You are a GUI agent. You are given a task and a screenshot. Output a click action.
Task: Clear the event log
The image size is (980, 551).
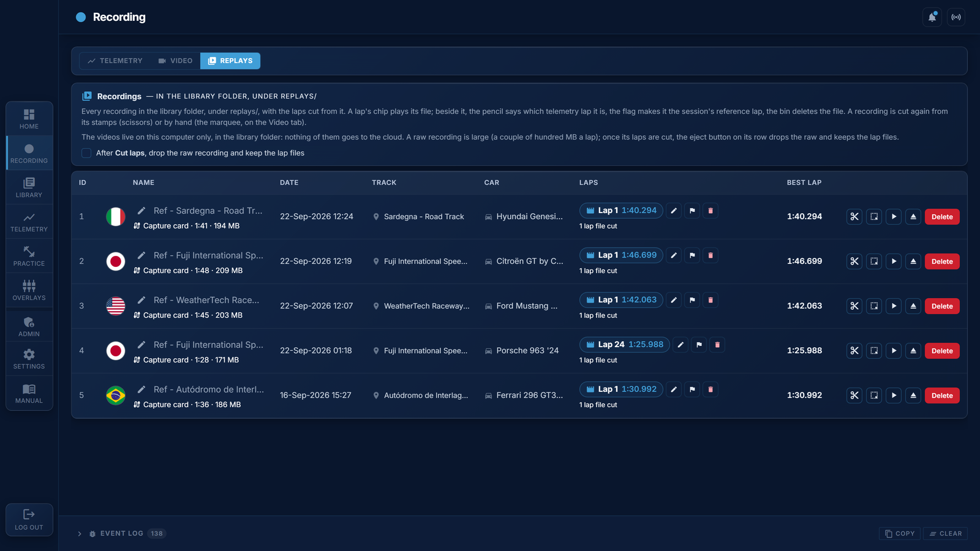946,534
